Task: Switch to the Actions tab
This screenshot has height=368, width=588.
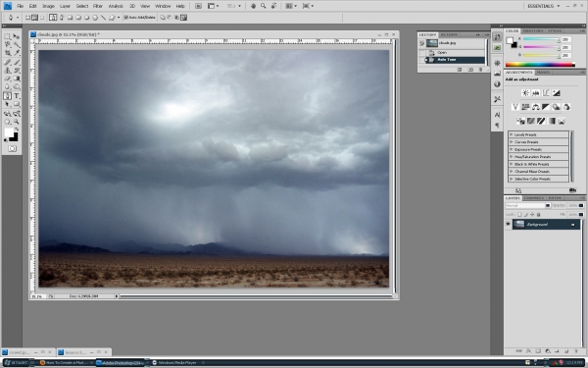Action: click(x=449, y=34)
